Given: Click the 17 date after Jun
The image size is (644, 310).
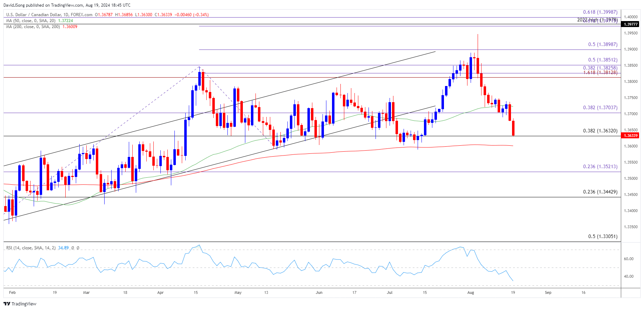Looking at the screenshot, I should (354, 292).
